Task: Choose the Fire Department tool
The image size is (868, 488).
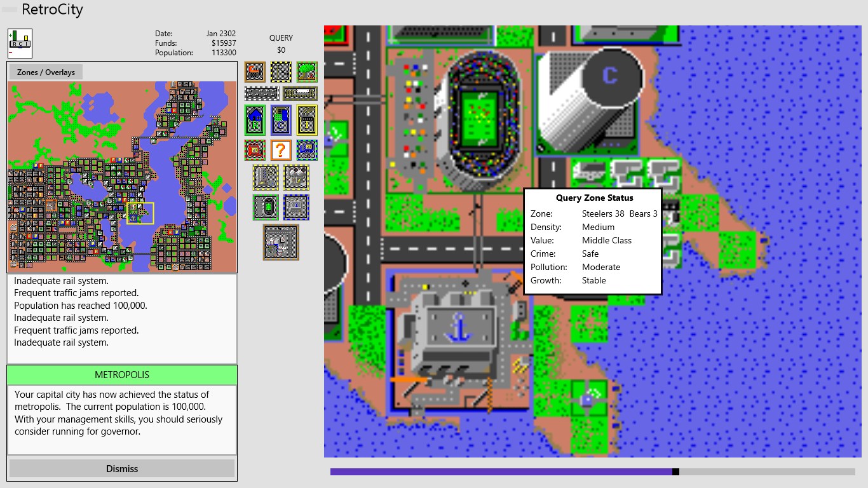Action: coord(255,150)
